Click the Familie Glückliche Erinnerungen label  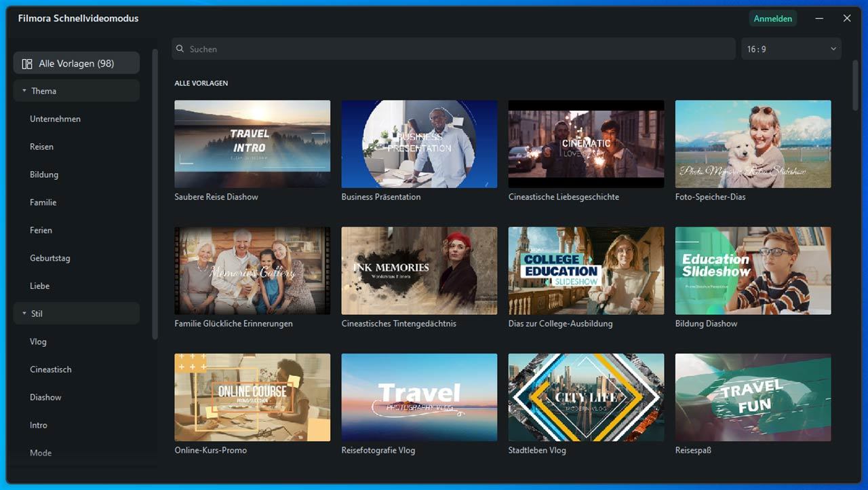233,324
